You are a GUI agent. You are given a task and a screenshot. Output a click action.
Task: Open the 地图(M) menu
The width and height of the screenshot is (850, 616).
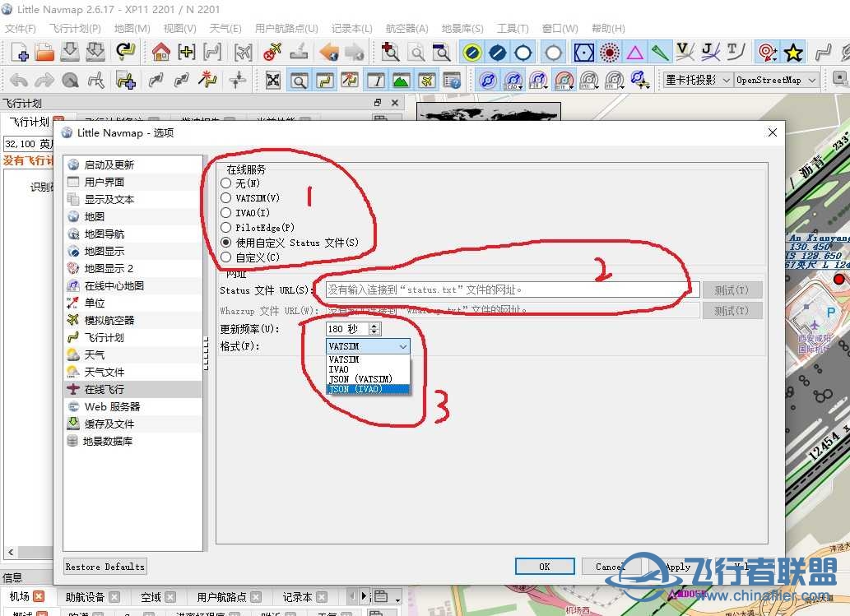[x=132, y=28]
